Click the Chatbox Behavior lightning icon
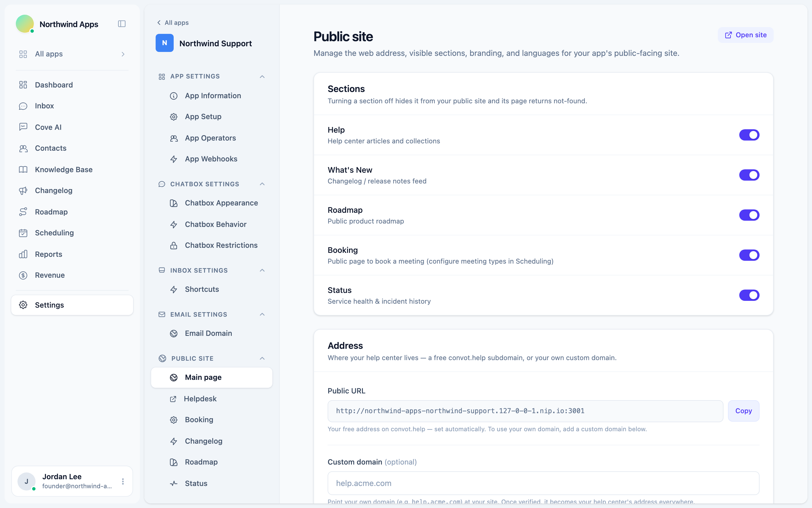 point(173,224)
